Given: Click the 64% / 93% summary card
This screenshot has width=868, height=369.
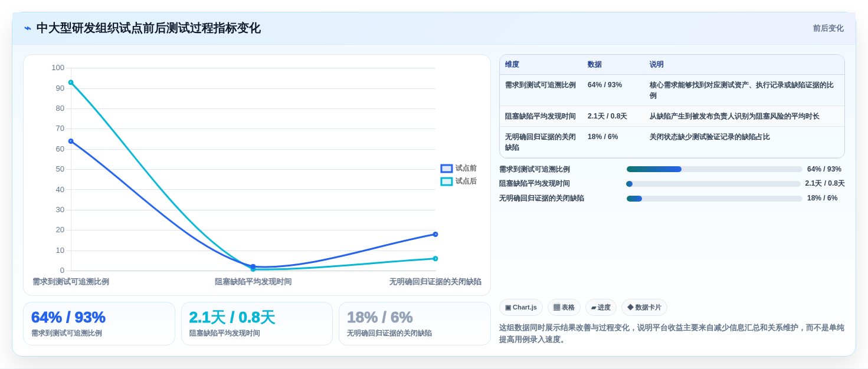Looking at the screenshot, I should pos(99,324).
